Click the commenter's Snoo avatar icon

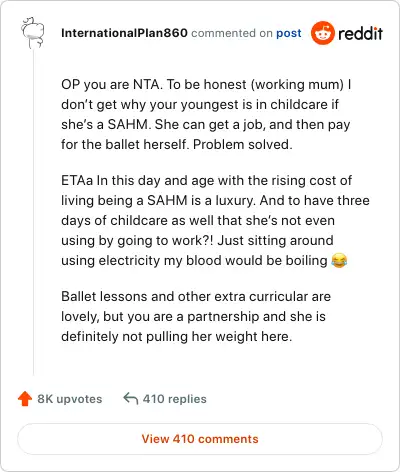[33, 33]
